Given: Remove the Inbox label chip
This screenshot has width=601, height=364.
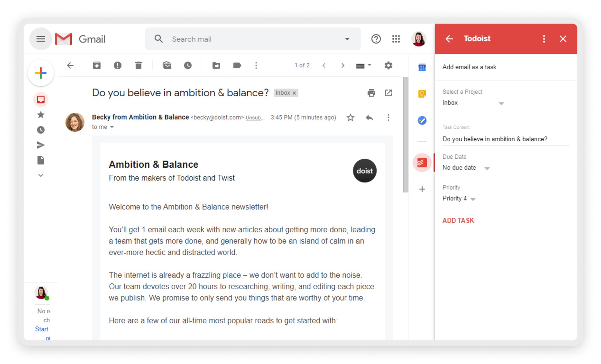Looking at the screenshot, I should tap(294, 93).
